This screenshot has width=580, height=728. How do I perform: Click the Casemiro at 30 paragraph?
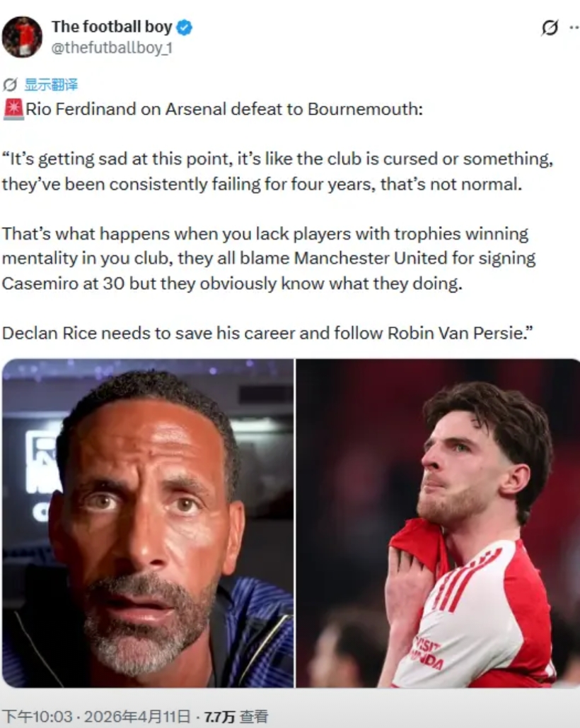[x=269, y=259]
